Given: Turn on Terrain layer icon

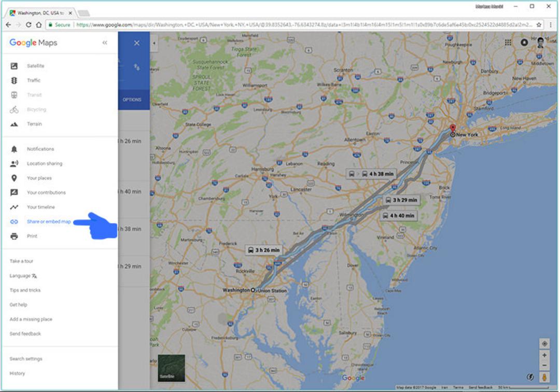Looking at the screenshot, I should (14, 124).
